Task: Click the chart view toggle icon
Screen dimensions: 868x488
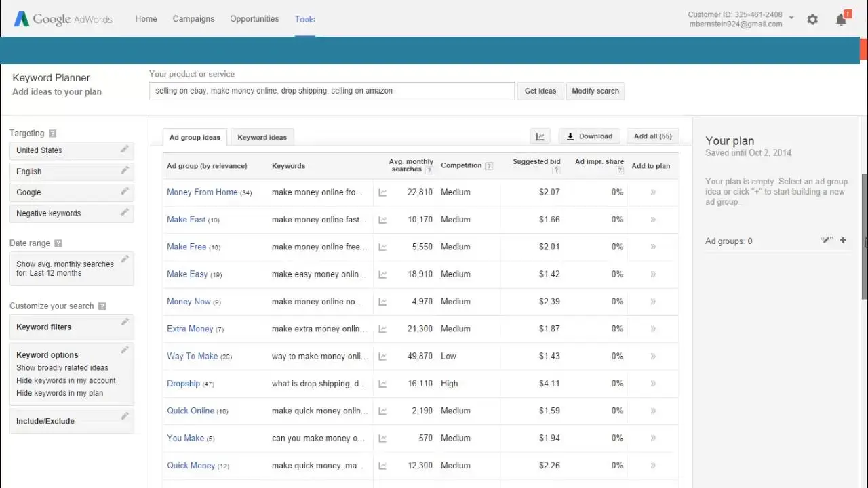Action: coord(540,136)
